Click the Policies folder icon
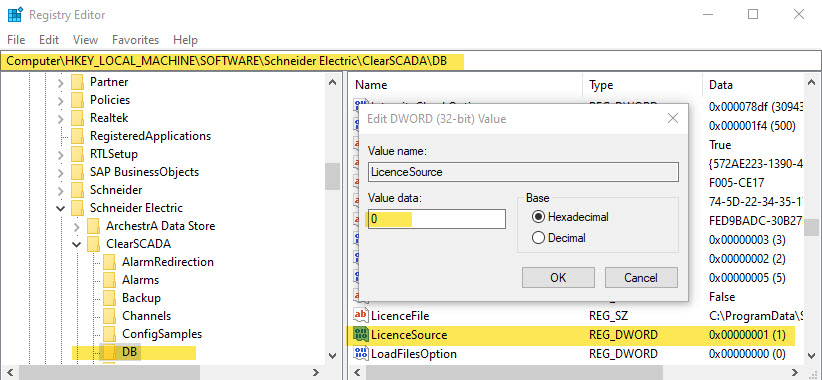Image resolution: width=822 pixels, height=380 pixels. point(78,100)
